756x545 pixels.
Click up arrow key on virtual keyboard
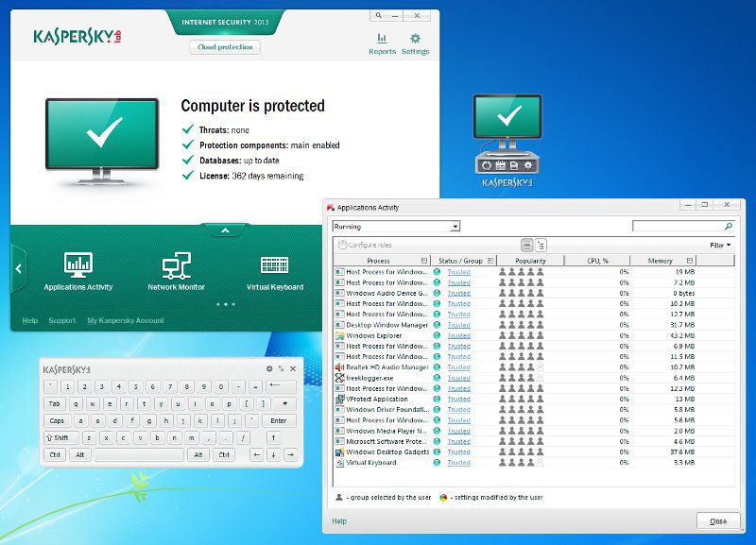[x=273, y=437]
